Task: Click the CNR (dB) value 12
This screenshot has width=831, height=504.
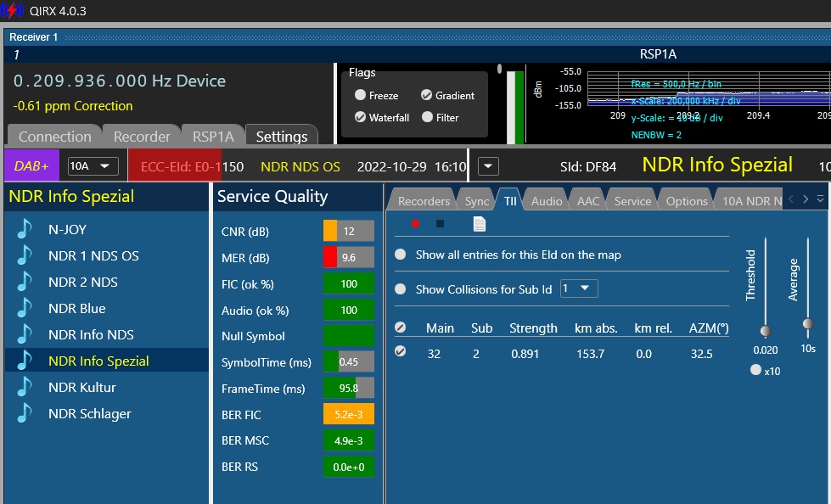Action: pyautogui.click(x=349, y=231)
